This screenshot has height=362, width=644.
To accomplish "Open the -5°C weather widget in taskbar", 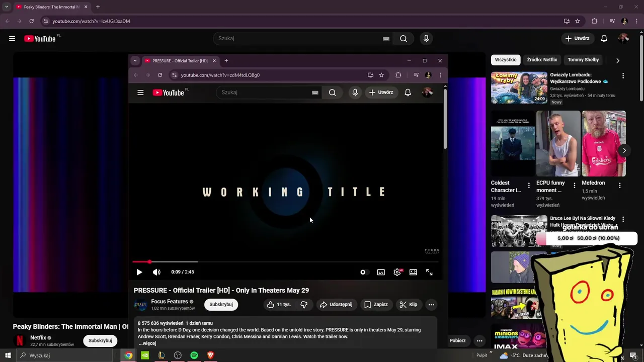I will pos(523,355).
